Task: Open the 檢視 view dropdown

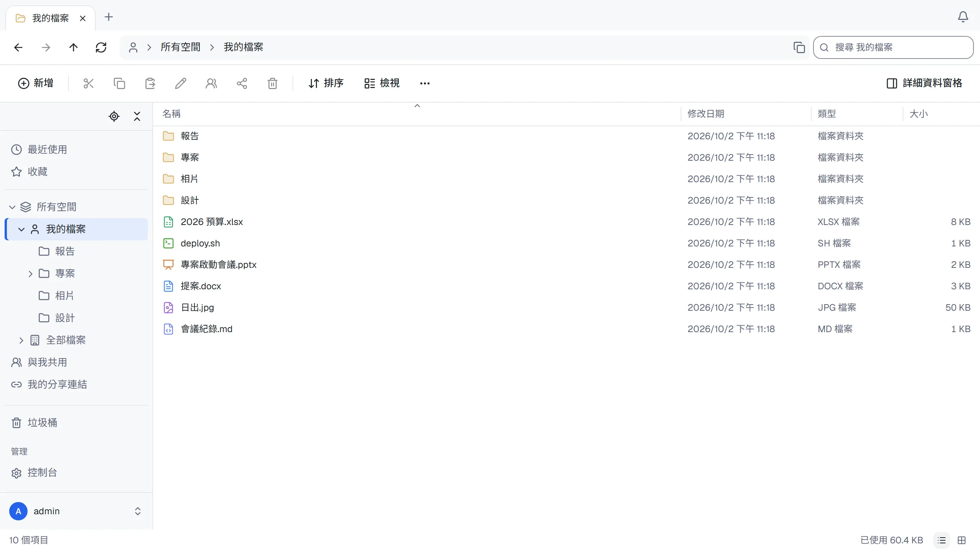Action: tap(382, 83)
